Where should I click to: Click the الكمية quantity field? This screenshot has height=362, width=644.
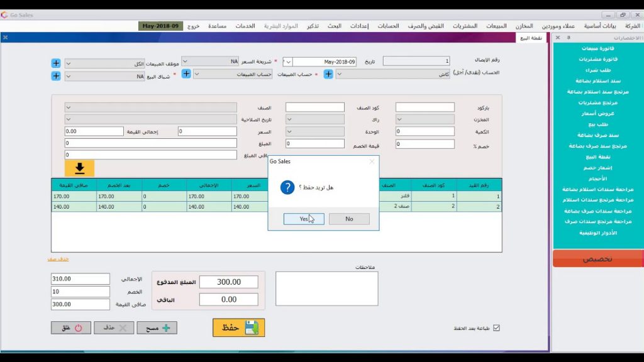point(425,131)
